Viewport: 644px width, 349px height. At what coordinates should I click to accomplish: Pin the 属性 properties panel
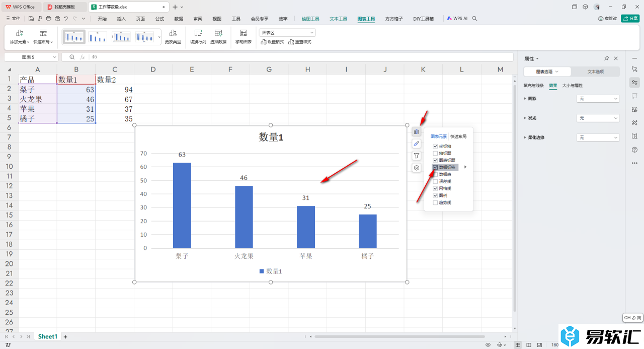pos(606,58)
